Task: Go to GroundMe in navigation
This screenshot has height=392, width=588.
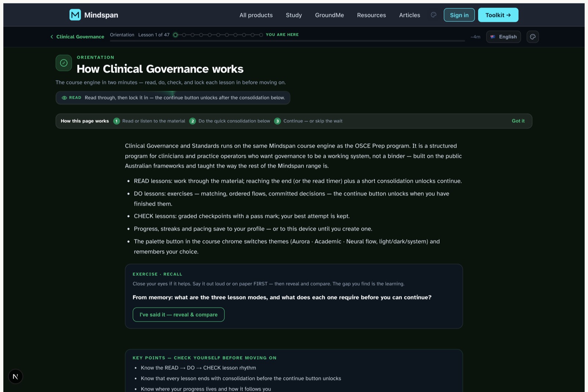Action: 329,15
